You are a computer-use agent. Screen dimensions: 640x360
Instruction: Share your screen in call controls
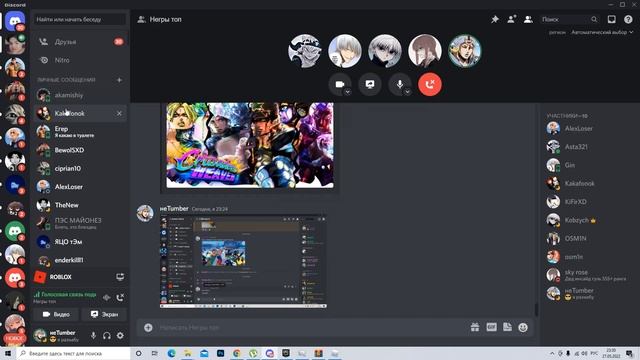click(370, 84)
